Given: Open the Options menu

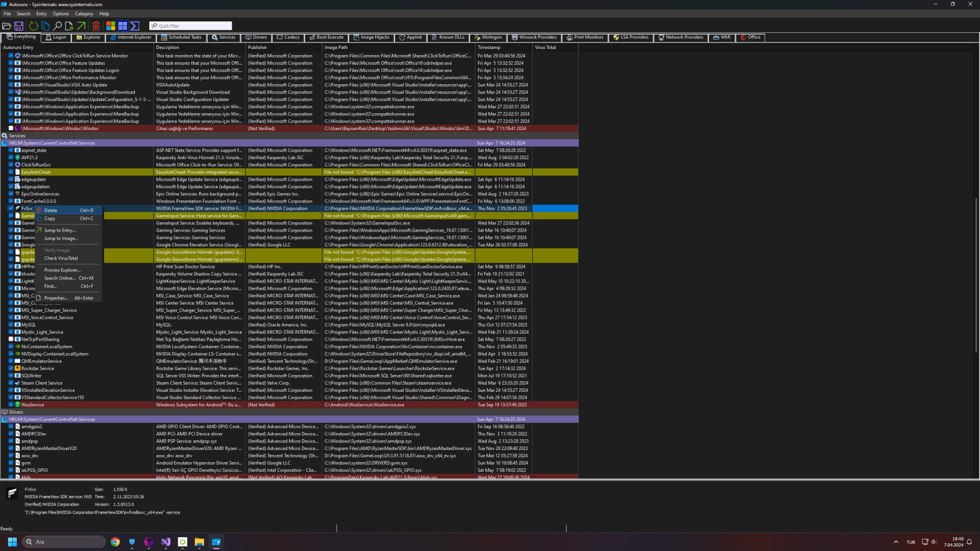Looking at the screenshot, I should click(x=60, y=14).
